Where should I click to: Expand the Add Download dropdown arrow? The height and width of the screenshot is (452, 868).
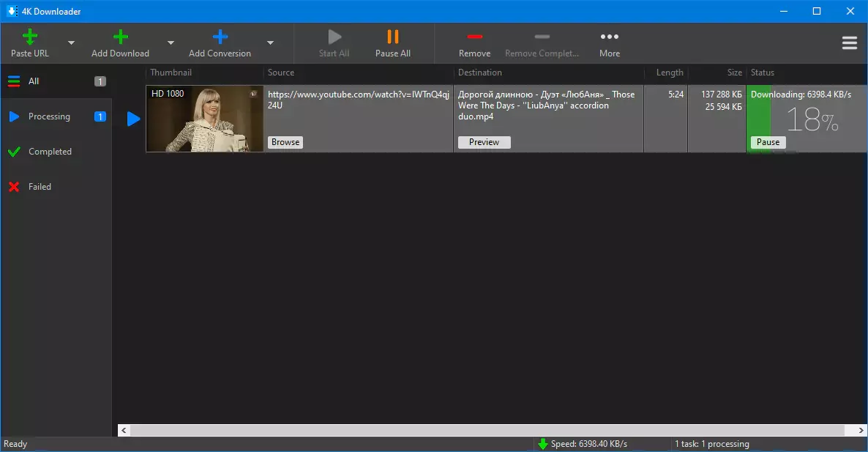(x=171, y=43)
